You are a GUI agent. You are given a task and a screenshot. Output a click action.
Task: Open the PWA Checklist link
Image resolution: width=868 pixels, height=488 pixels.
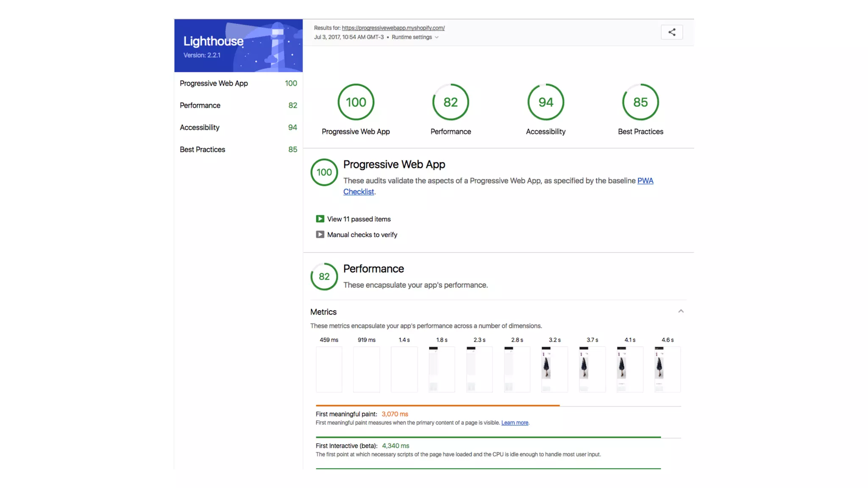pyautogui.click(x=645, y=181)
